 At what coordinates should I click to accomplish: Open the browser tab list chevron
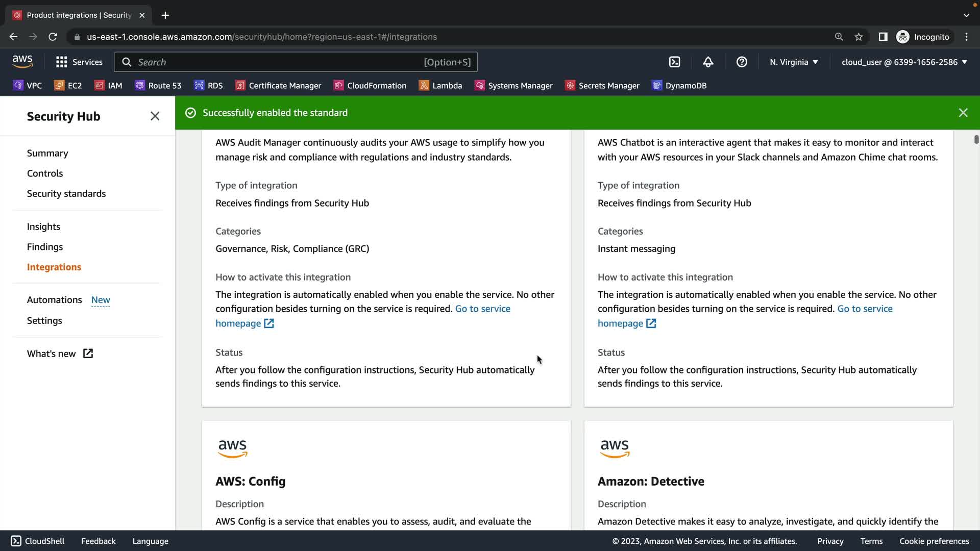(x=966, y=15)
